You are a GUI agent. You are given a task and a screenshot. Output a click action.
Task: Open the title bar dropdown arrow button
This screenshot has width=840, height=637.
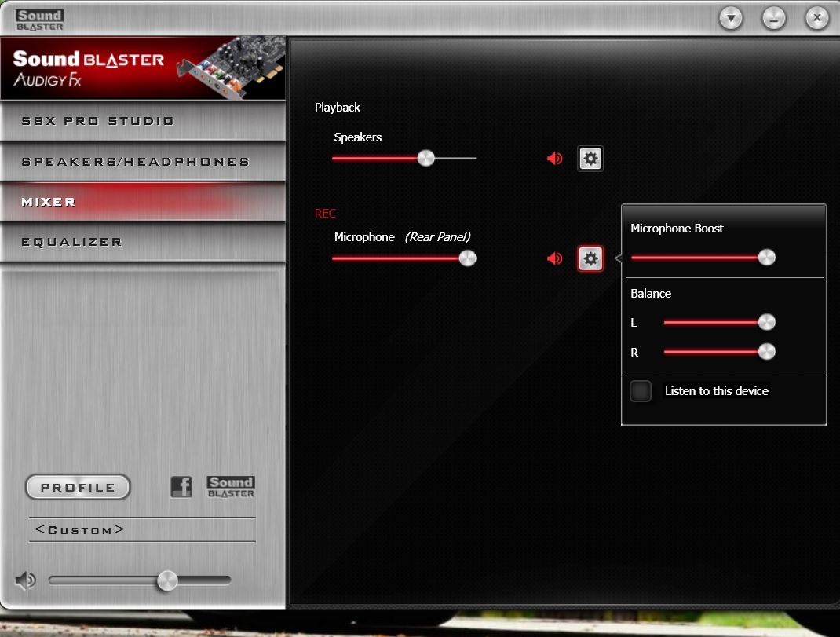coord(731,19)
